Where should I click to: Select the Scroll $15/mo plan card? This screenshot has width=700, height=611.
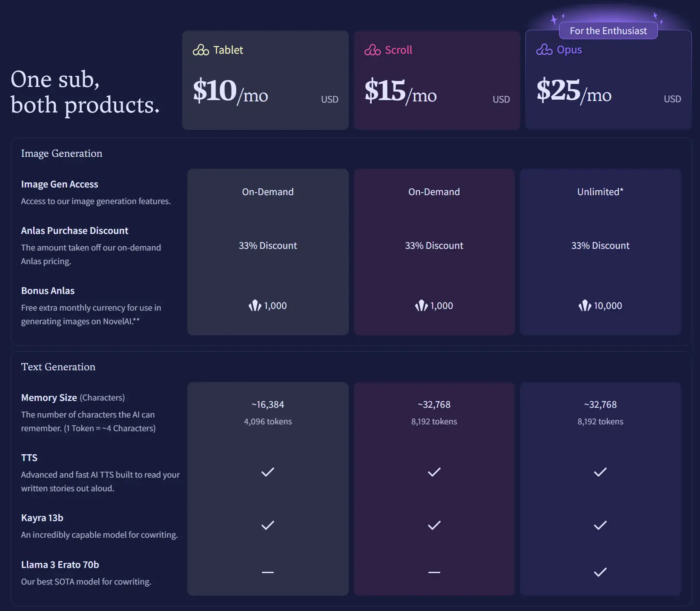point(437,80)
